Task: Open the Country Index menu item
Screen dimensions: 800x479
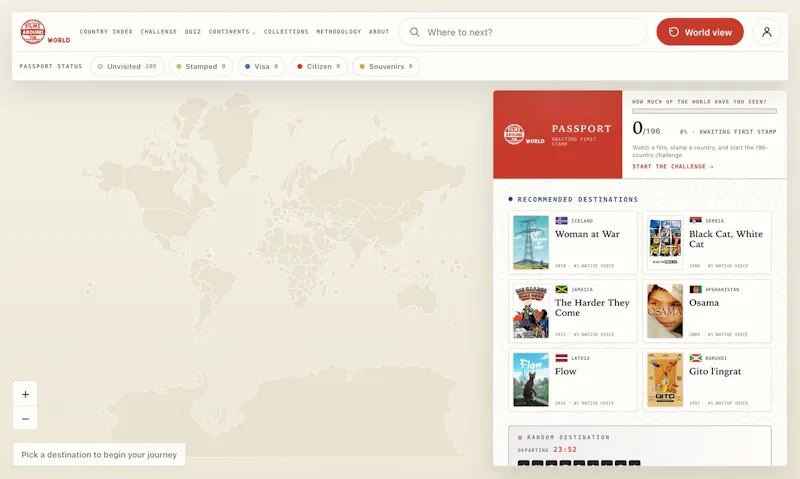Action: (106, 32)
